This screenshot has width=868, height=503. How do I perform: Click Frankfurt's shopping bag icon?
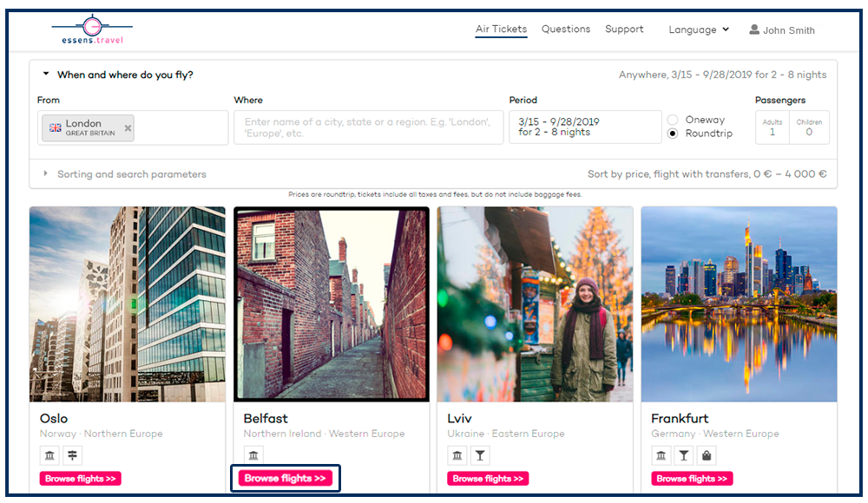(707, 455)
